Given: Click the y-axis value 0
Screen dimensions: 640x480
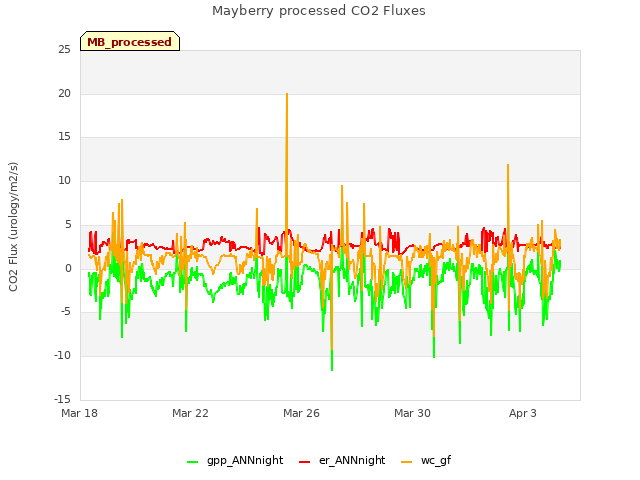Looking at the screenshot, I should coord(68,269).
